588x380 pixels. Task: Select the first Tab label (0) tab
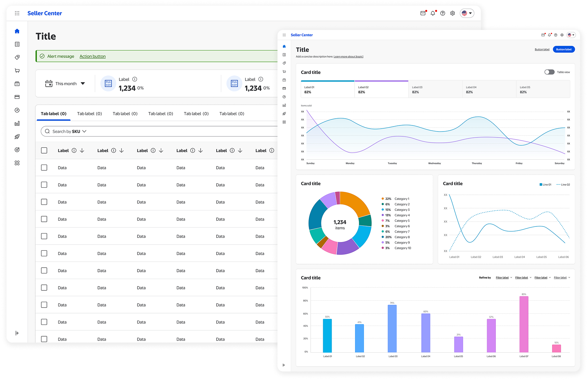tap(54, 114)
